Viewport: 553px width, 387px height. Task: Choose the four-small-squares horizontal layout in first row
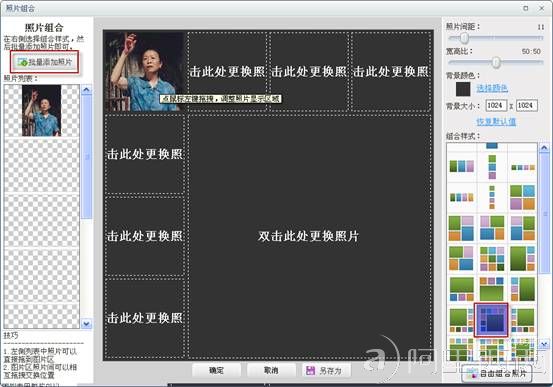(523, 167)
